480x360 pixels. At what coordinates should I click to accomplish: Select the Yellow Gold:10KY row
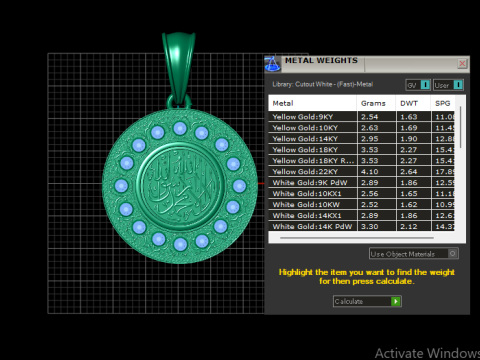(x=361, y=128)
